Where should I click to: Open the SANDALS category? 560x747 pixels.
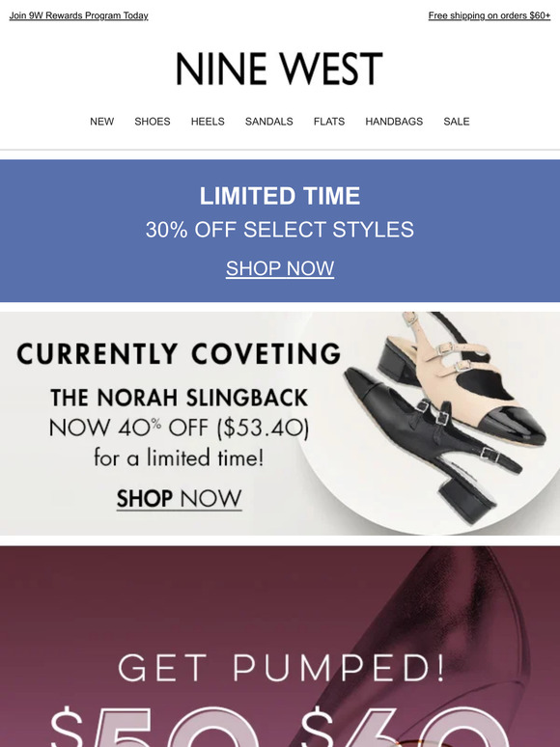[268, 122]
